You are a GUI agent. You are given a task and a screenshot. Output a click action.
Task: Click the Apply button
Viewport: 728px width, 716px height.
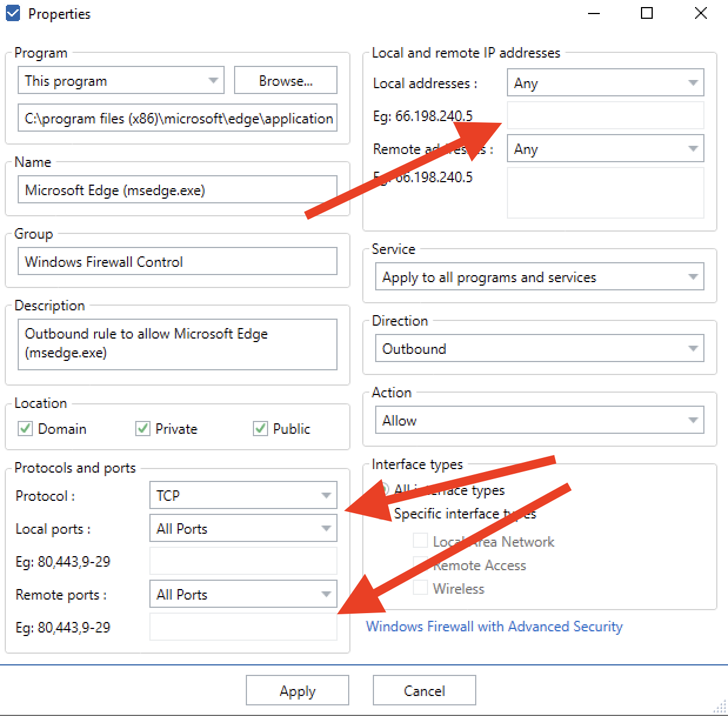tap(298, 690)
